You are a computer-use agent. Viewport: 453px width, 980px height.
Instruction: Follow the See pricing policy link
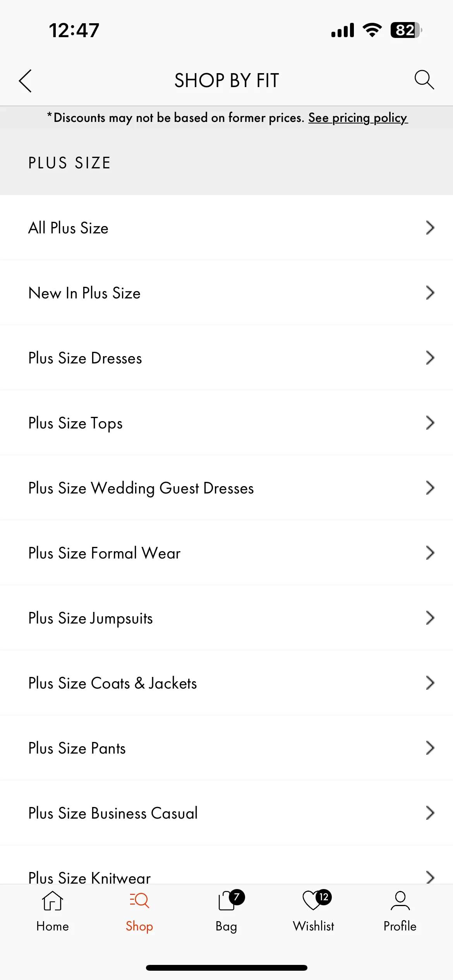[358, 118]
